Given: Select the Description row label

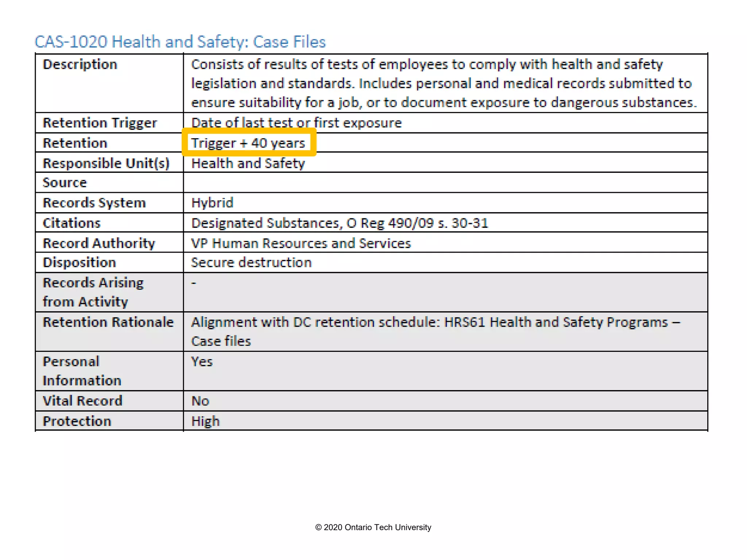Looking at the screenshot, I should pos(80,65).
